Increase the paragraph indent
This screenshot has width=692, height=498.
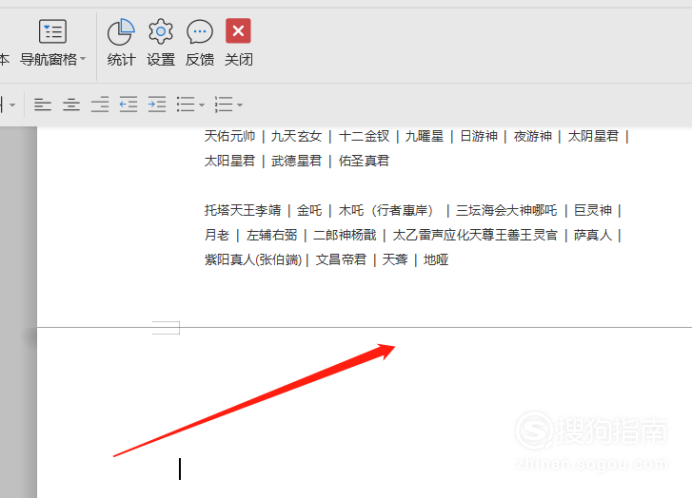point(157,105)
